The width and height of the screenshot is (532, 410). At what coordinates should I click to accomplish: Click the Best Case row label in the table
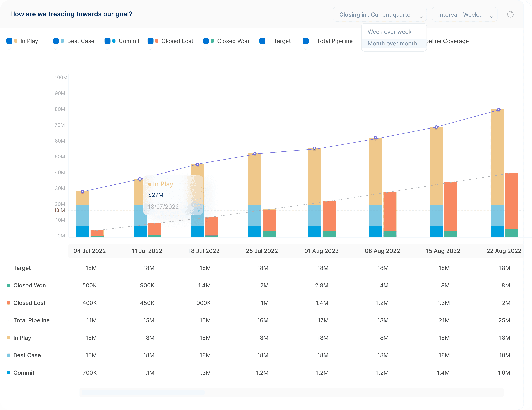tap(27, 355)
